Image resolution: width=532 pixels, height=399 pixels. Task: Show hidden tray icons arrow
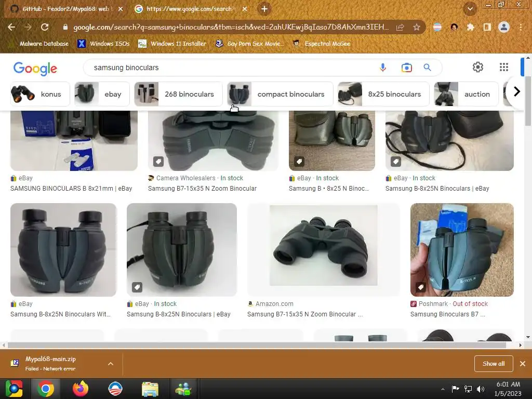tap(443, 389)
